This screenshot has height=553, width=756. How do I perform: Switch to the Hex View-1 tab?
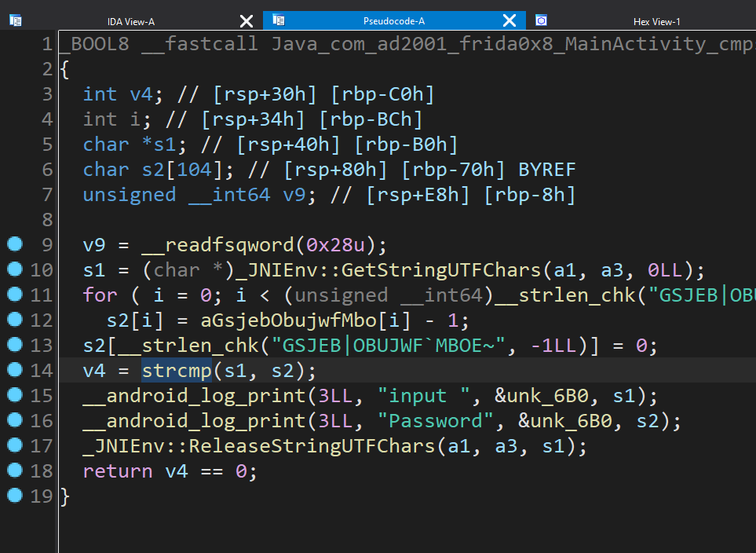tap(656, 21)
